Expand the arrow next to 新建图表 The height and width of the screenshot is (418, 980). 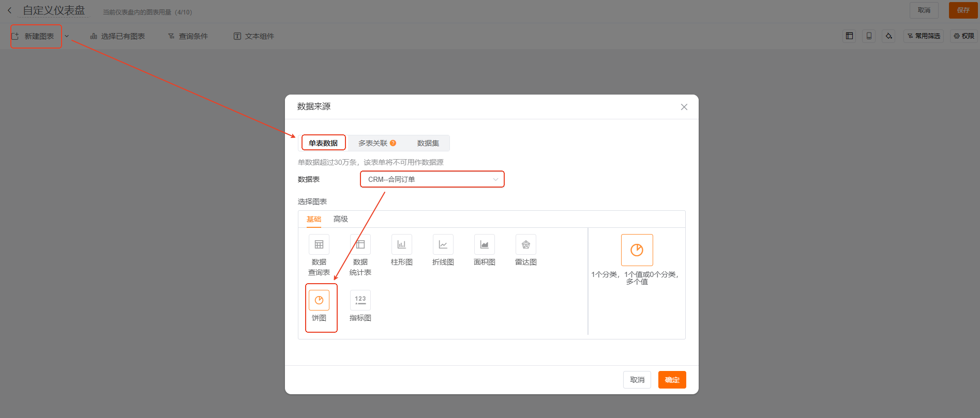pos(67,36)
